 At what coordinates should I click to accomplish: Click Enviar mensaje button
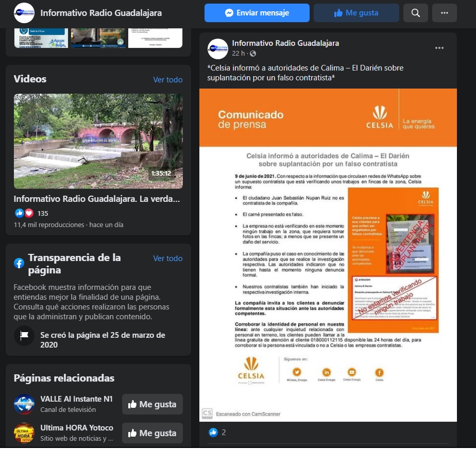[x=257, y=13]
